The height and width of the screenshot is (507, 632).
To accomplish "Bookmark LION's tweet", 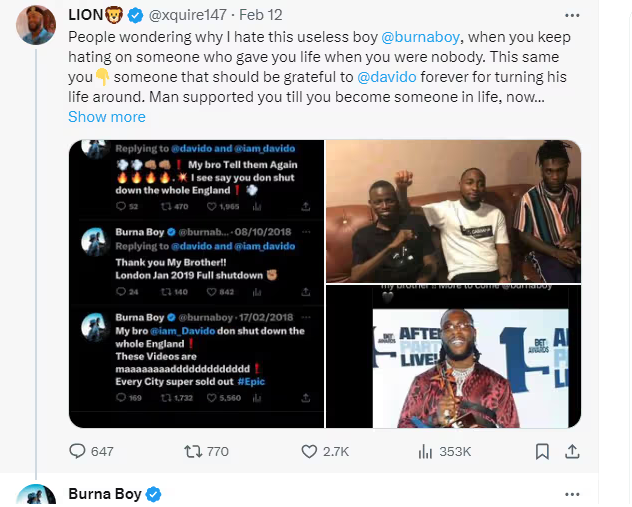I will tap(542, 451).
